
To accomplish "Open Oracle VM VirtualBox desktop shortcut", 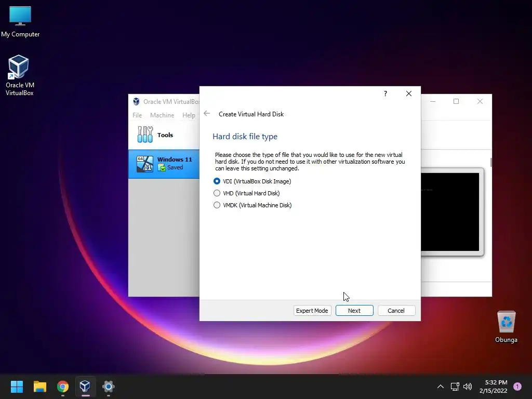I will [x=19, y=75].
